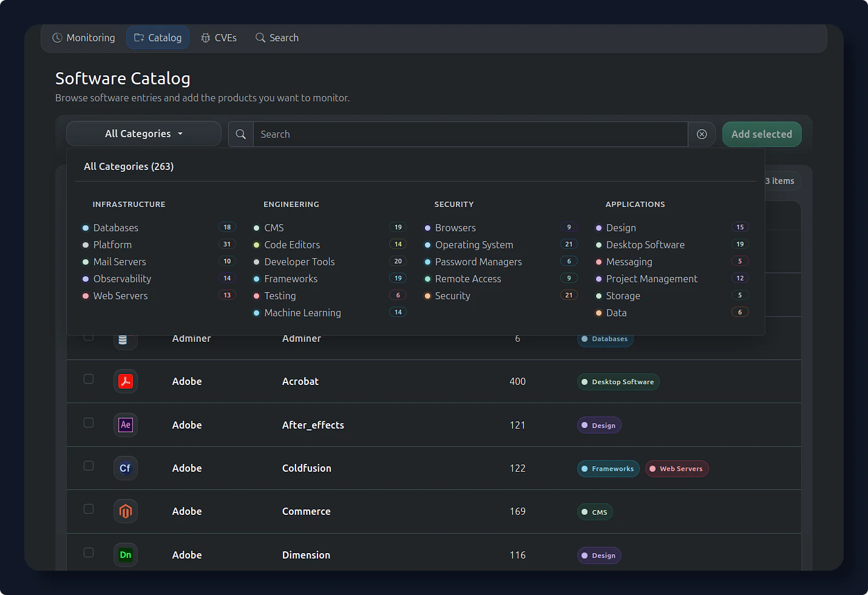Click the Coldfusion Cf icon
Image resolution: width=868 pixels, height=595 pixels.
click(x=126, y=468)
